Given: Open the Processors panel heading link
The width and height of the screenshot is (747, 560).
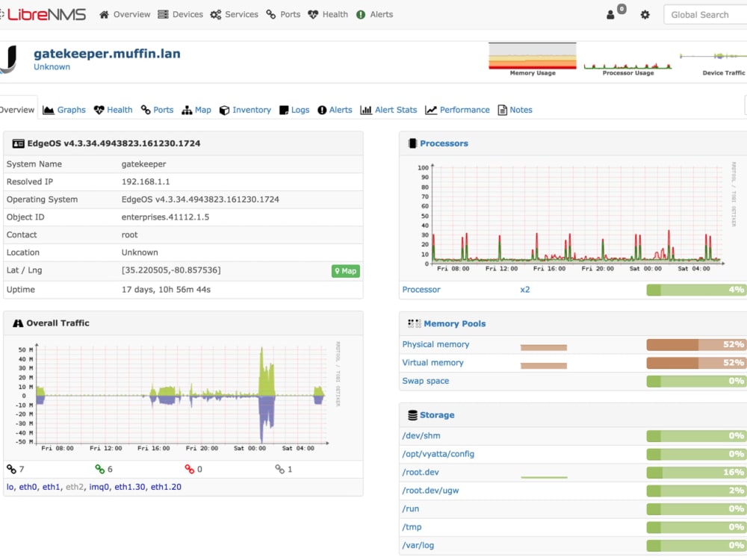Looking at the screenshot, I should [444, 143].
